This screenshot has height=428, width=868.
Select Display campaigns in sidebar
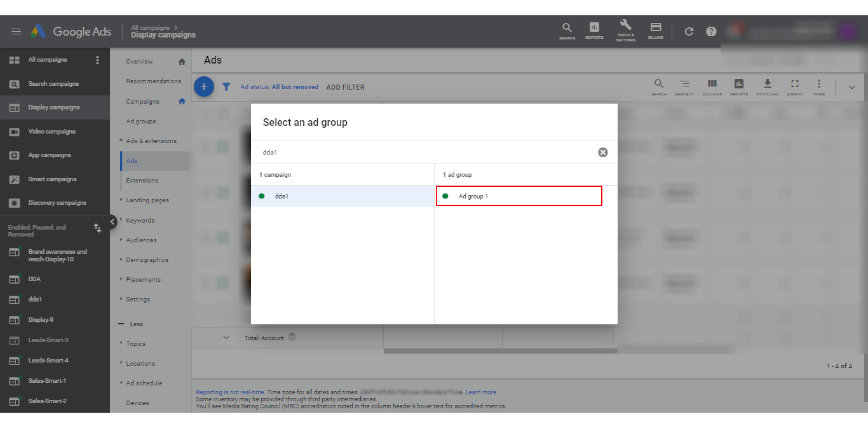click(55, 107)
